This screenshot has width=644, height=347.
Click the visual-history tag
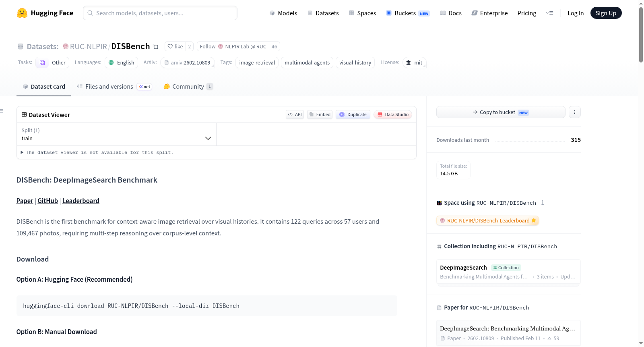tap(355, 62)
